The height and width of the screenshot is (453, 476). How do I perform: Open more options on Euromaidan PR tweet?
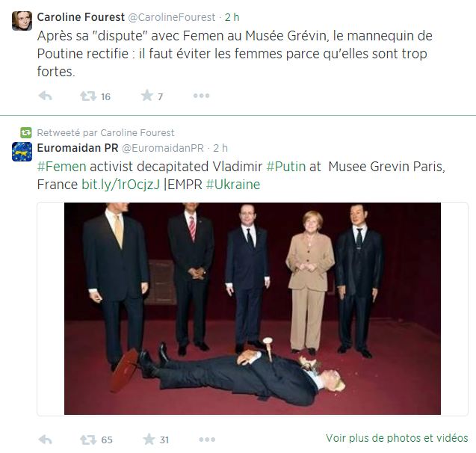207,440
